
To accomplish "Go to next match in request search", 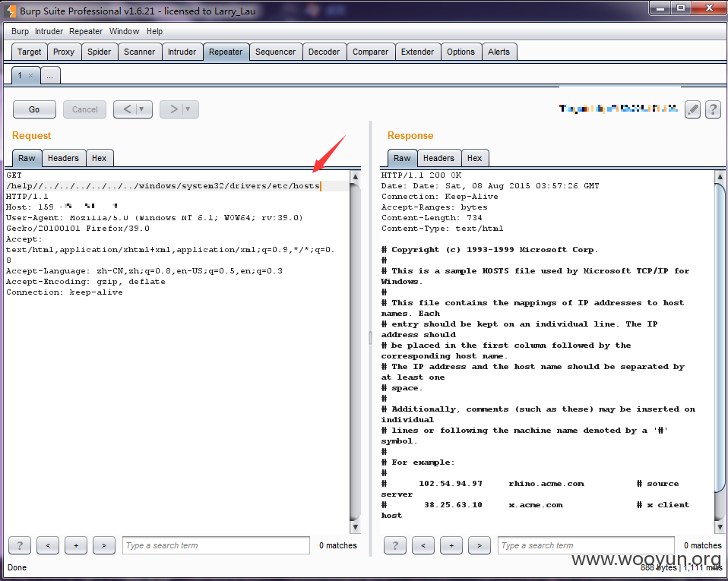I will (104, 545).
